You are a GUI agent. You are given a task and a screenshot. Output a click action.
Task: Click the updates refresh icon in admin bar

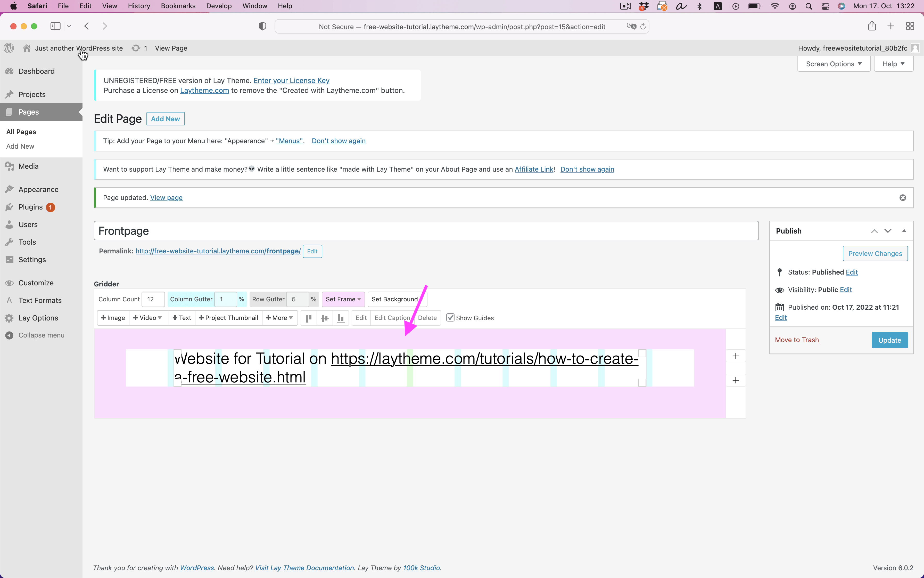click(136, 48)
